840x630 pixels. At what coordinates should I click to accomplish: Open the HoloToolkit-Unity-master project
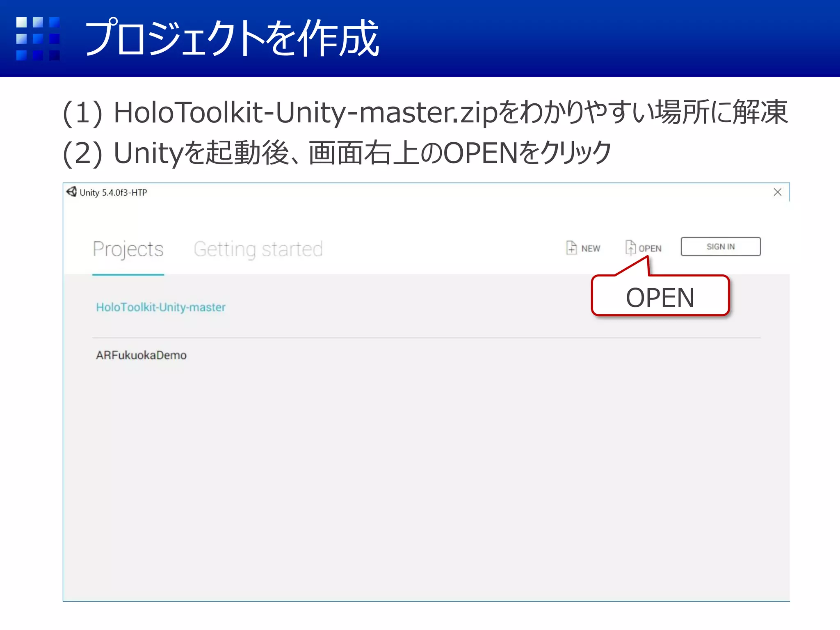click(161, 307)
